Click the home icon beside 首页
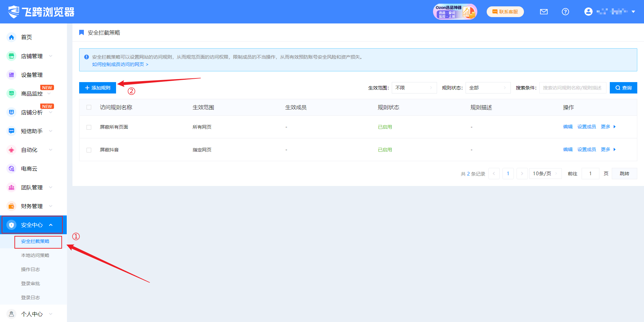Screen dimensions: 644x322 tap(11, 37)
